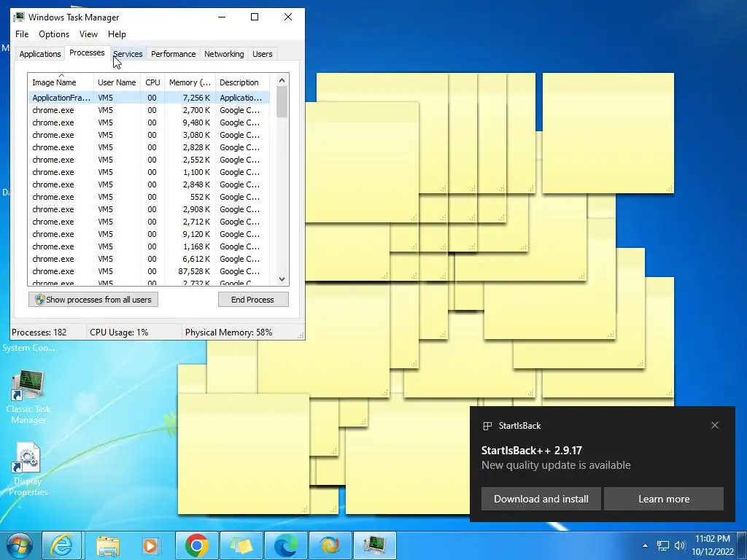Click the End Process button
This screenshot has height=560, width=747.
(x=253, y=300)
